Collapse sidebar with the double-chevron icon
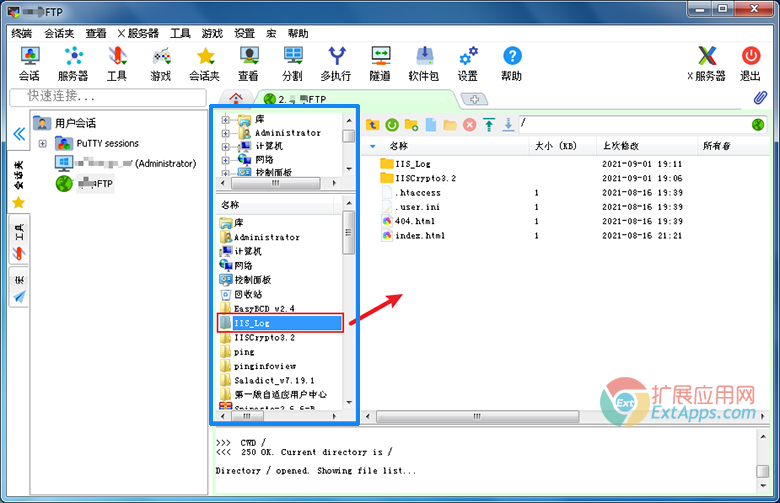780x503 pixels. click(x=19, y=134)
